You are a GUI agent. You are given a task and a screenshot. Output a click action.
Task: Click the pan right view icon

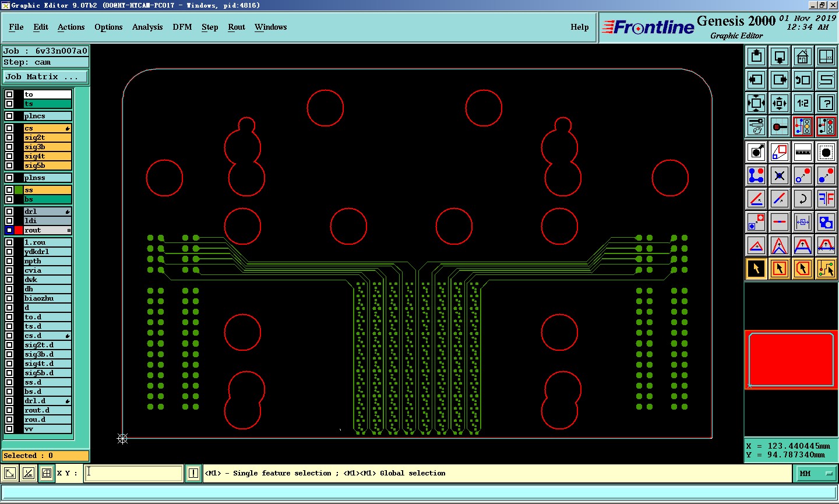coord(780,80)
